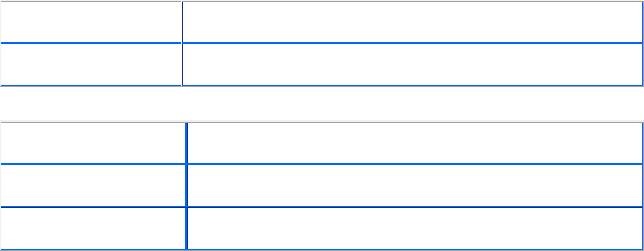Select the lower table's middle-row wide right cell

(415, 185)
